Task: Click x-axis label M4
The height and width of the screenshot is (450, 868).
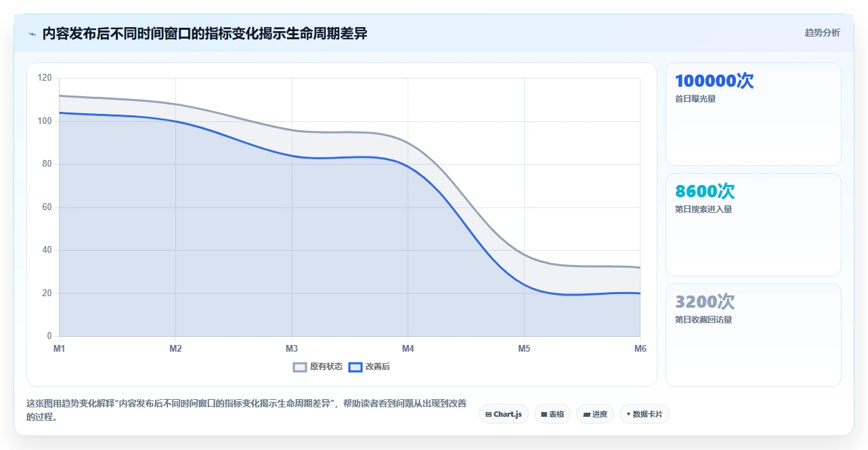Action: point(408,348)
